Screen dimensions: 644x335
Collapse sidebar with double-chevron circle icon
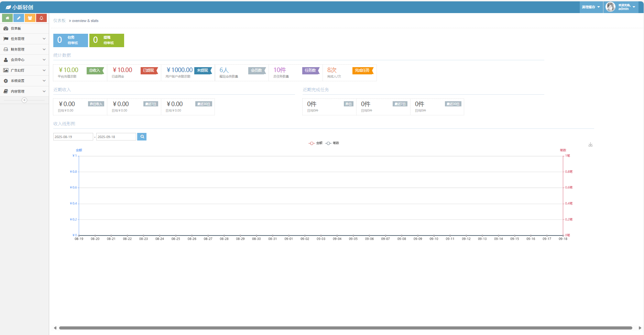[x=24, y=100]
